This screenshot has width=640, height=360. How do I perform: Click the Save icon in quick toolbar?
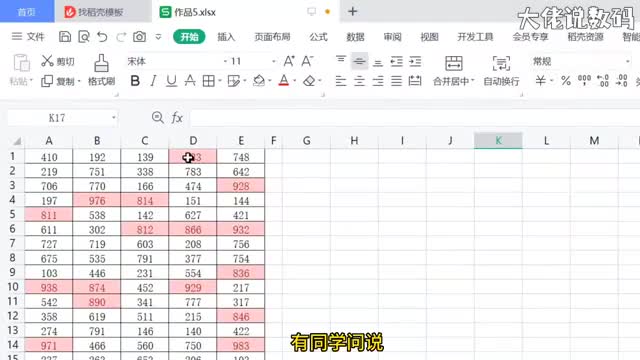[x=65, y=37]
